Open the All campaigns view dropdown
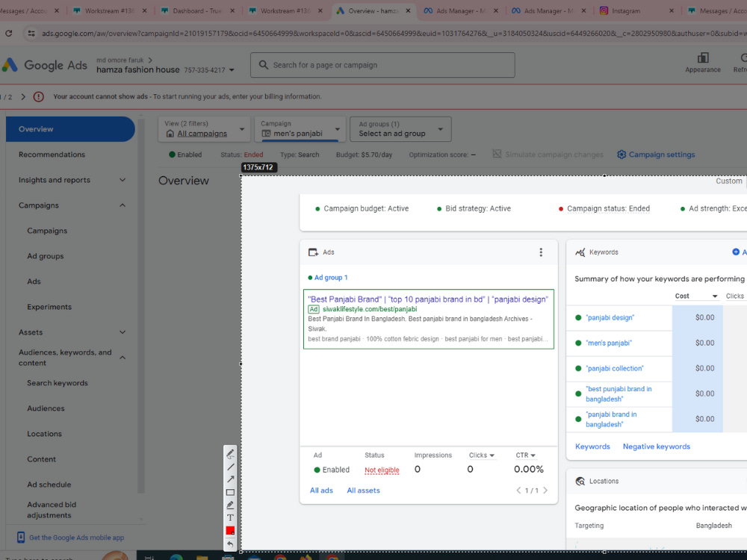 pyautogui.click(x=204, y=129)
